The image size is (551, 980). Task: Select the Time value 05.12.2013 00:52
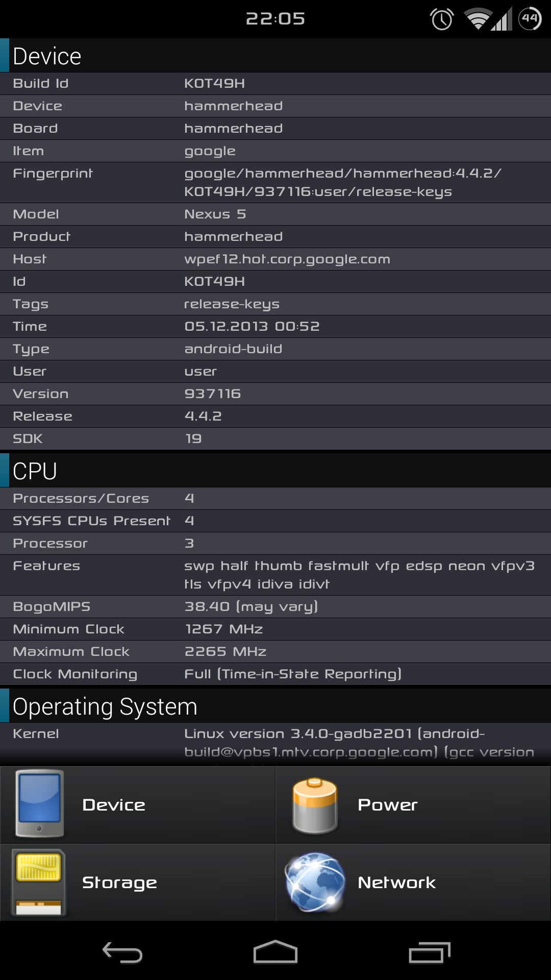[252, 326]
